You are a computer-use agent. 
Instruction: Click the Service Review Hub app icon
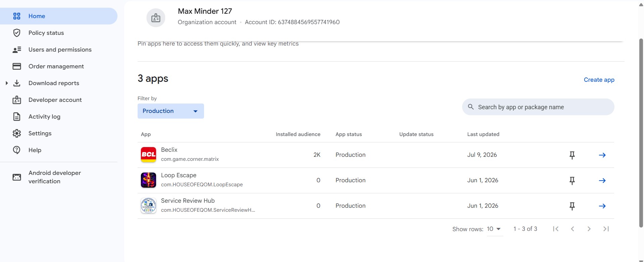(x=148, y=206)
